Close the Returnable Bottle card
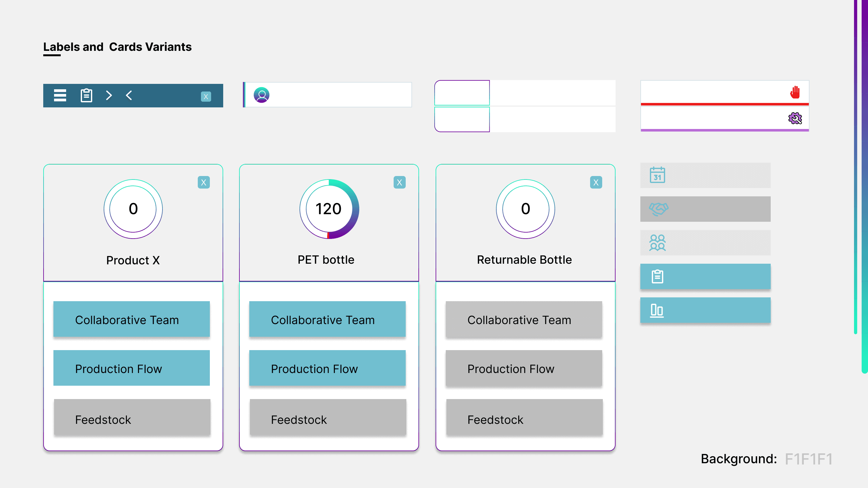868x488 pixels. point(596,183)
